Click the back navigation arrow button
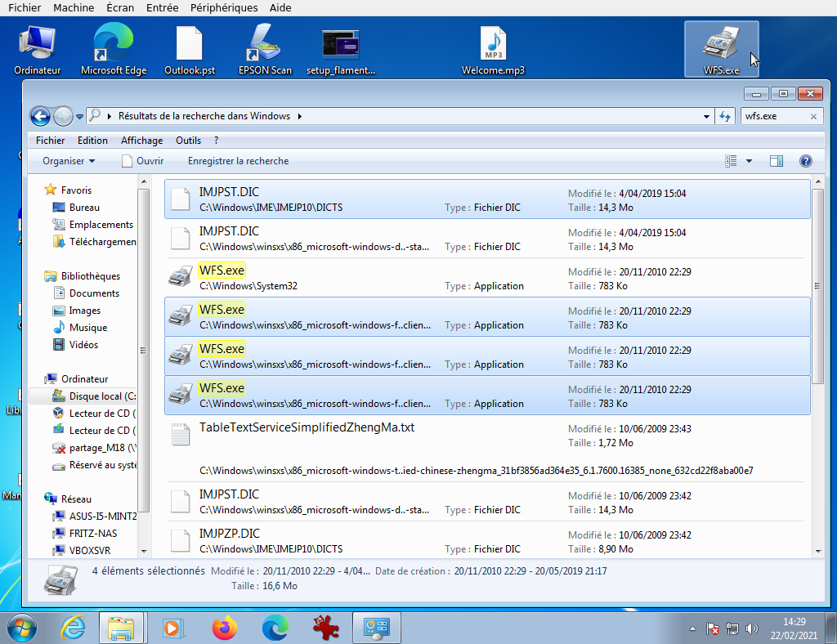The image size is (837, 644). pos(40,116)
